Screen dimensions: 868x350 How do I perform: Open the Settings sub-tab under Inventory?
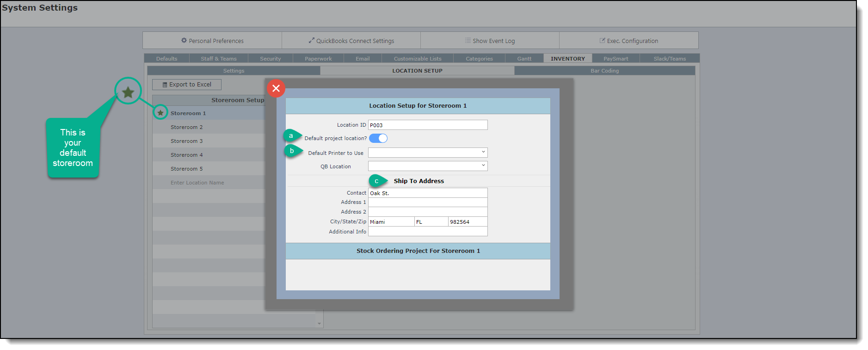pyautogui.click(x=234, y=71)
